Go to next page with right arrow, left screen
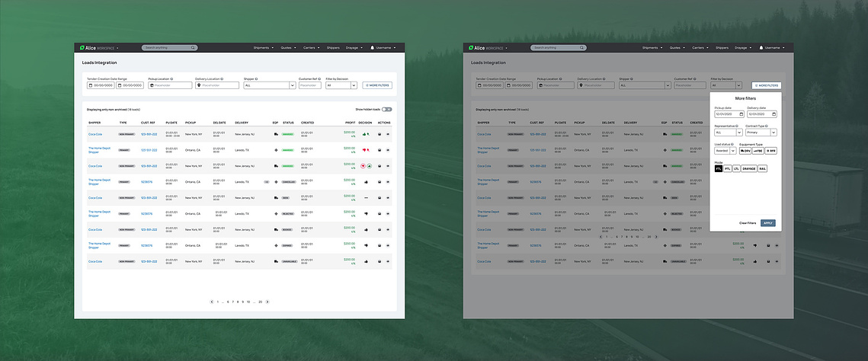This screenshot has height=361, width=868. click(x=267, y=302)
